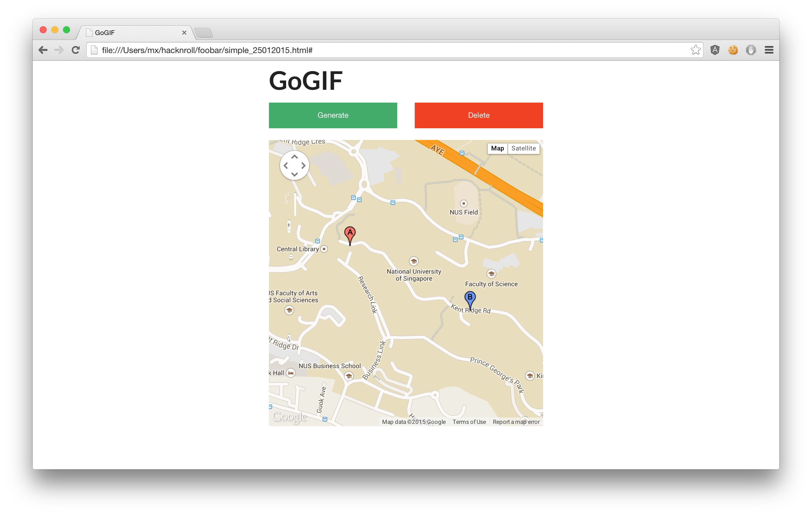Switch the map to Satellite view
This screenshot has height=516, width=812.
(523, 148)
